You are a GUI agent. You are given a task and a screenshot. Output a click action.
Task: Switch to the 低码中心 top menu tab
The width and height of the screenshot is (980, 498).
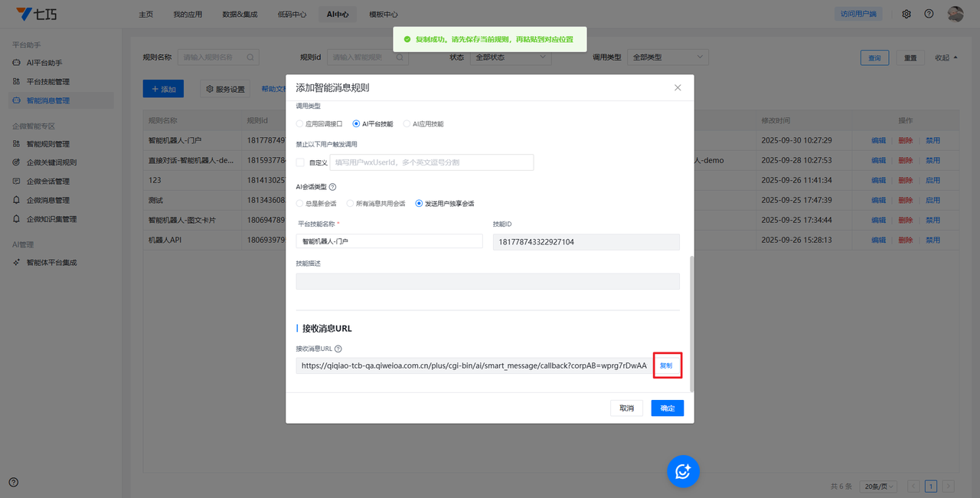click(x=292, y=14)
